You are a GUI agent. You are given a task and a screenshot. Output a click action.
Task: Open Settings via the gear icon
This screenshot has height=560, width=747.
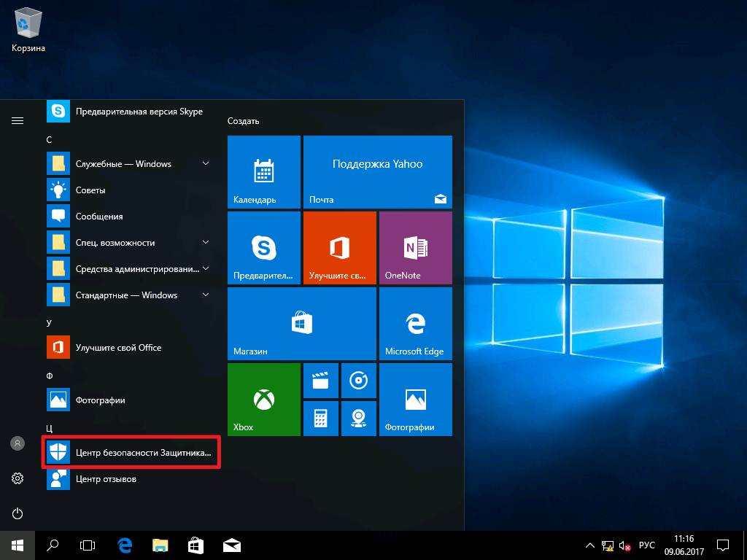pyautogui.click(x=18, y=478)
